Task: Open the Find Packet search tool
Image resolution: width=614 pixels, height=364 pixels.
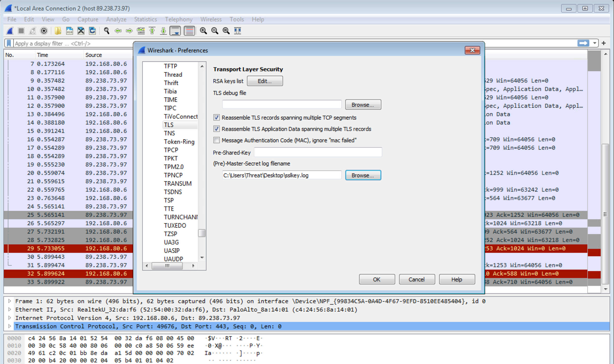Action: click(107, 31)
